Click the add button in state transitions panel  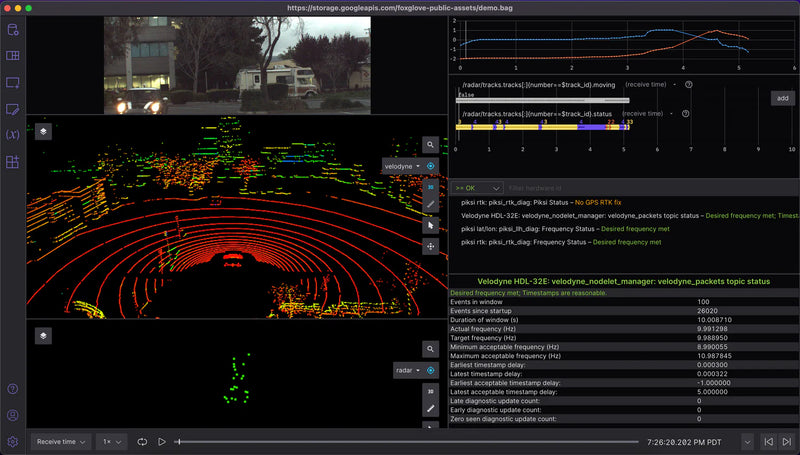pyautogui.click(x=782, y=98)
